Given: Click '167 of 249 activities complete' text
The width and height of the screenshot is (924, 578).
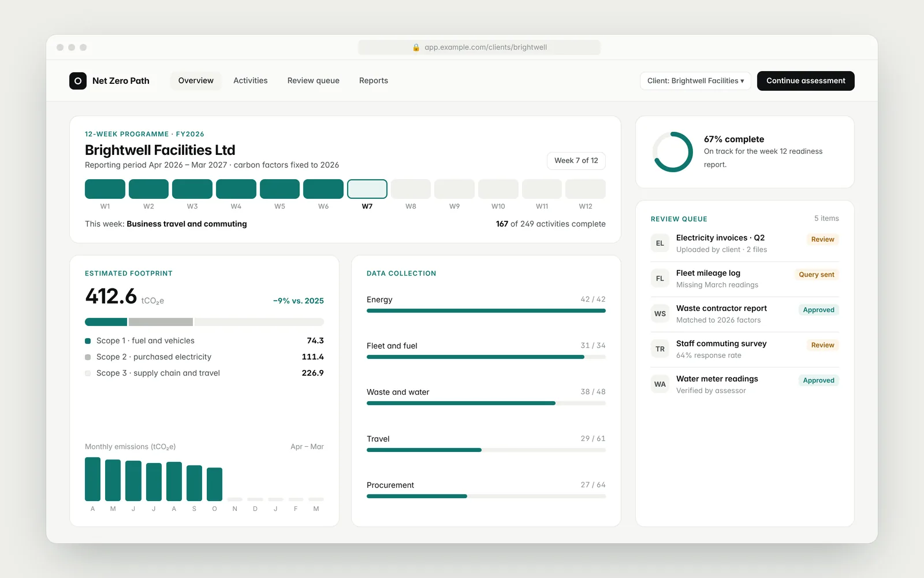Looking at the screenshot, I should tap(550, 224).
